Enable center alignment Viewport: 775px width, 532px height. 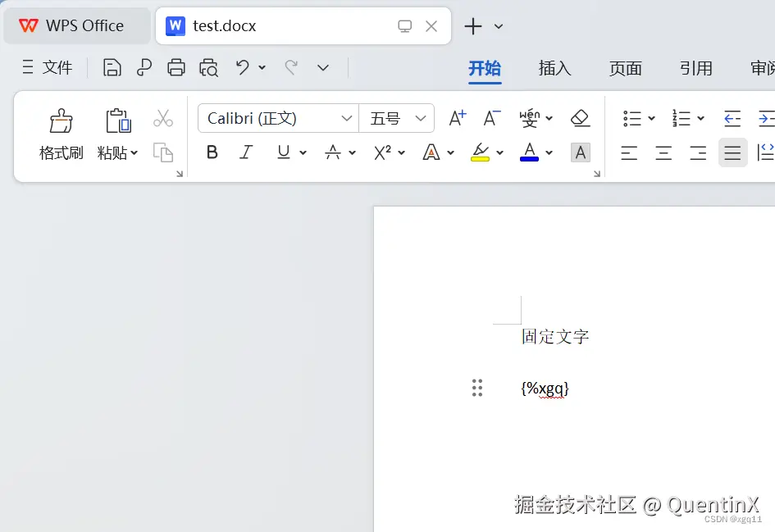click(663, 153)
